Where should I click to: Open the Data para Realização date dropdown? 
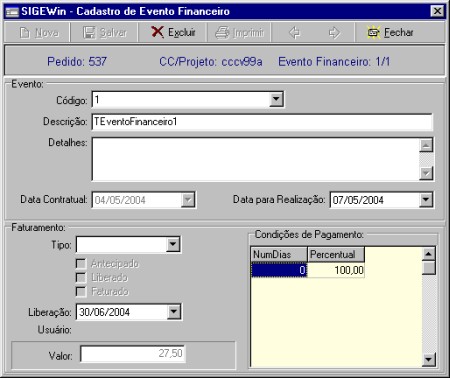(x=426, y=200)
